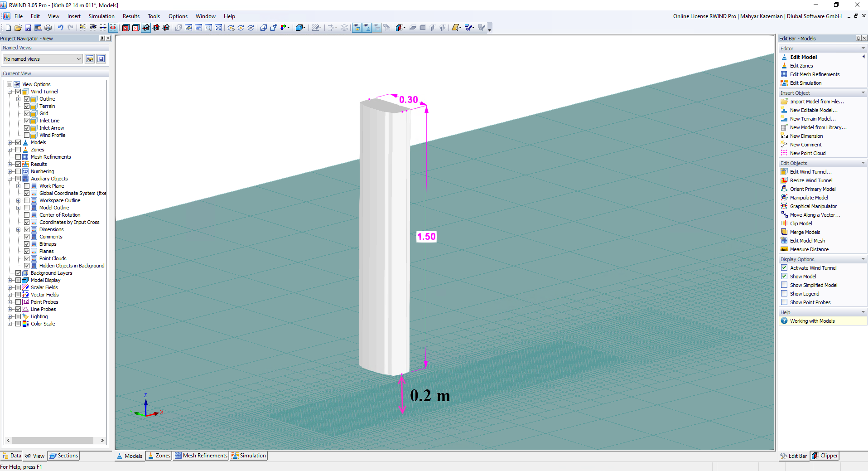Click the horizontal scrollbar in Project Navigator
Viewport: 868px width, 471px height.
52,440
